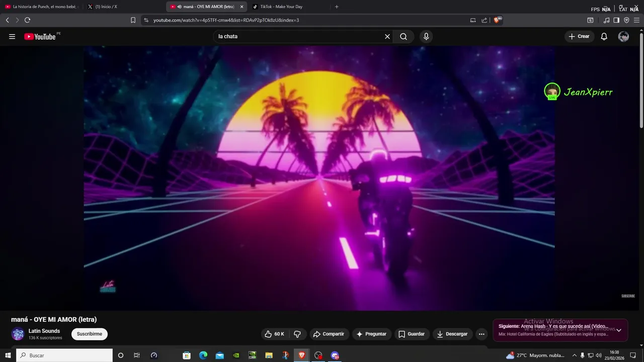Click the Preguntar button
The image size is (644, 362).
click(x=371, y=334)
